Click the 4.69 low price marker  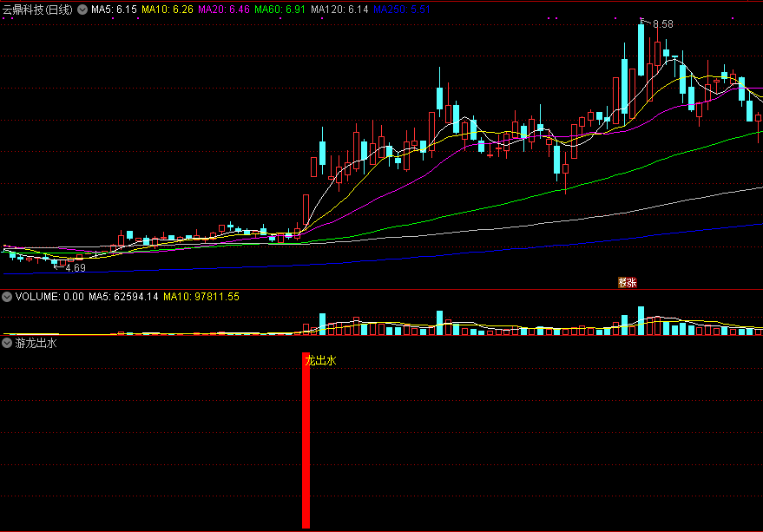(76, 267)
